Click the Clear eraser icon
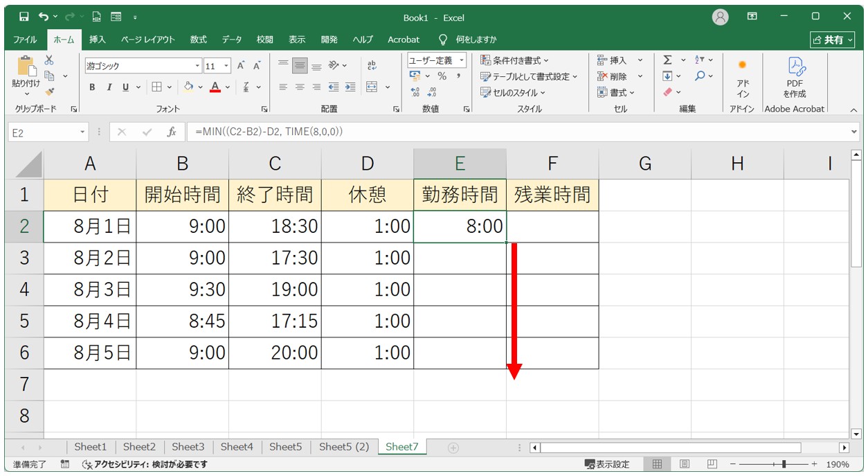868x476 pixels. pos(667,91)
